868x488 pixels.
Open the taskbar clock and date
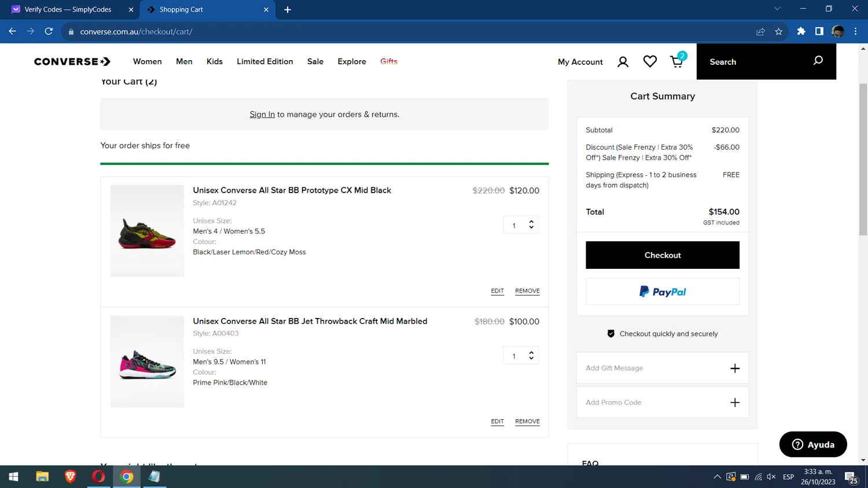pyautogui.click(x=818, y=477)
